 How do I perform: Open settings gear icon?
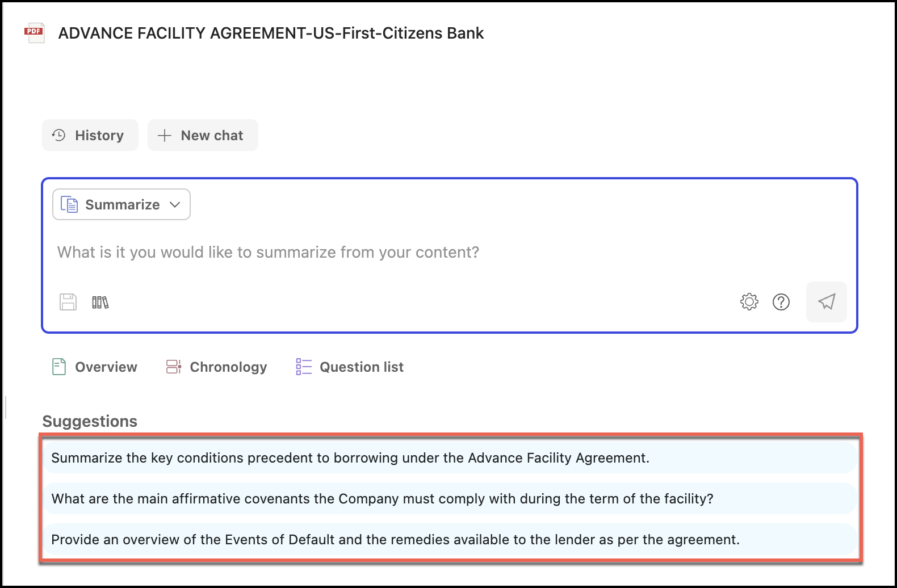pyautogui.click(x=749, y=302)
